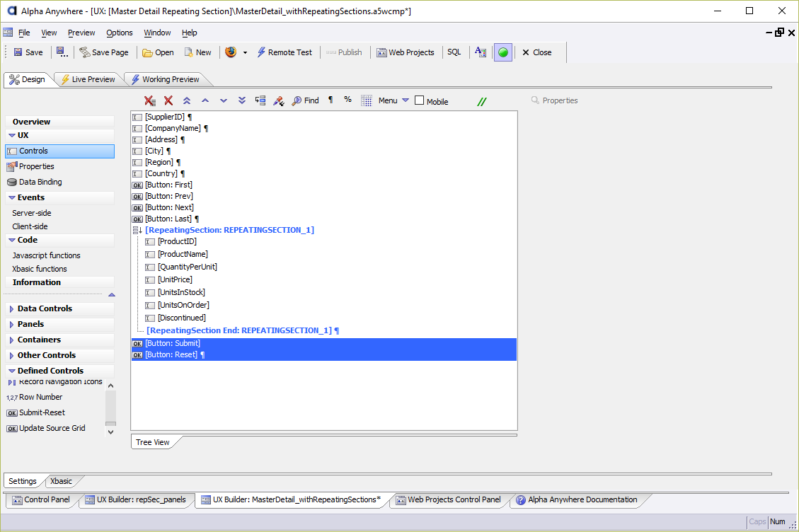Switch to UX Builder: repSec_panels window tab
This screenshot has height=532, width=799.
(136, 500)
